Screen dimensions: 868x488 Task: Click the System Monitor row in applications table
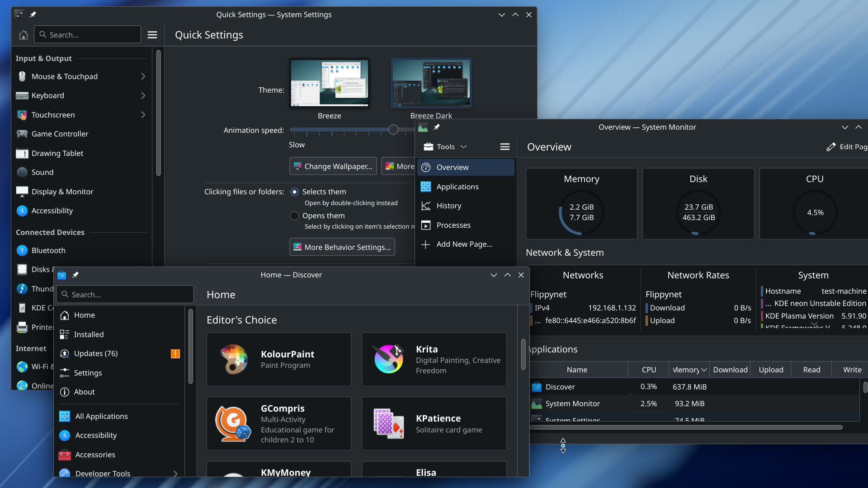tap(694, 404)
